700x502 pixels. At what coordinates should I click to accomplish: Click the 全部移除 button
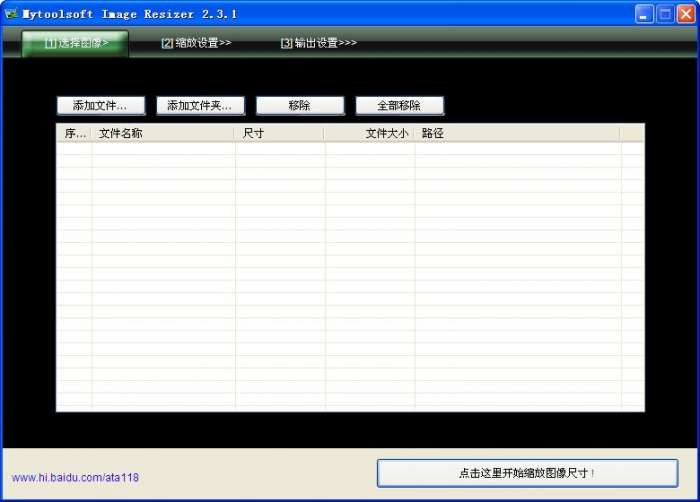[x=400, y=106]
